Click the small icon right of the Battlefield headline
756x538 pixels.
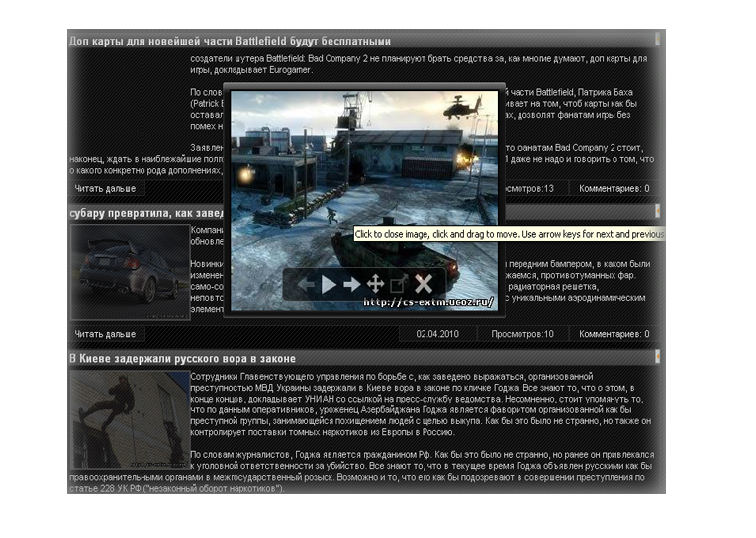[657, 39]
